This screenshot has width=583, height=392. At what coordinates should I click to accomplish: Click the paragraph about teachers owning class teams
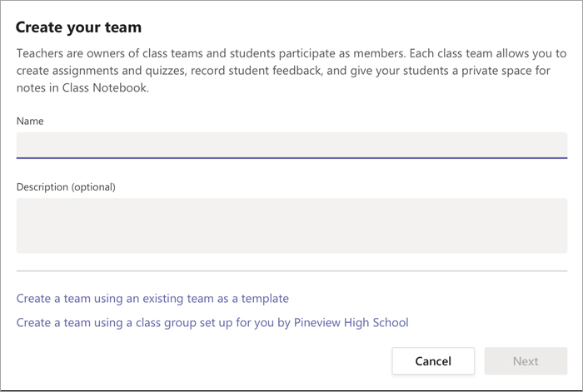291,71
